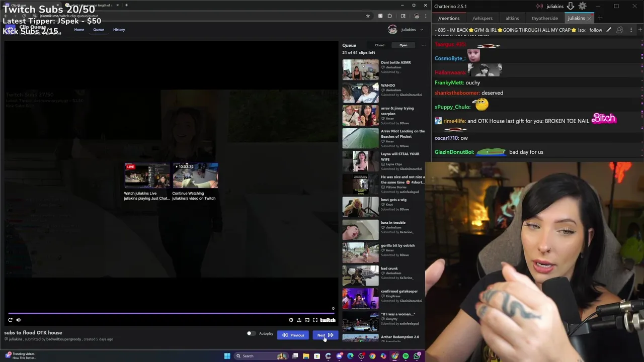Open File Explorer from the taskbar
Image resolution: width=644 pixels, height=362 pixels.
pyautogui.click(x=306, y=356)
